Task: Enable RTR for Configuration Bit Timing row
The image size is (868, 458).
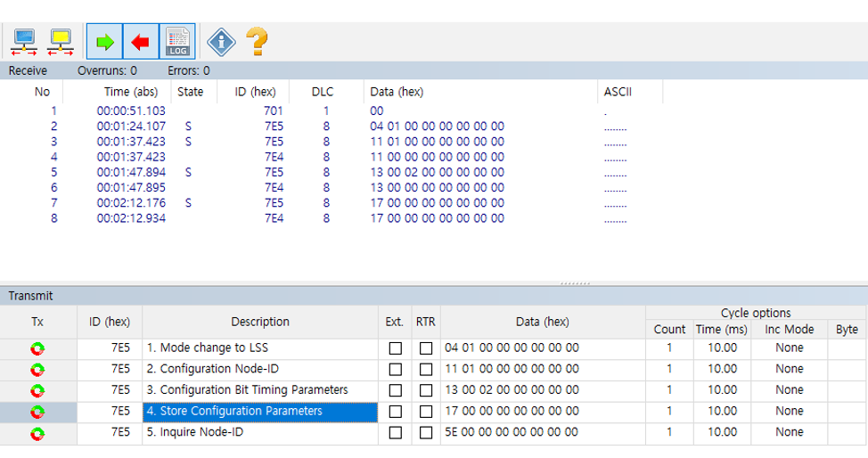Action: 426,390
